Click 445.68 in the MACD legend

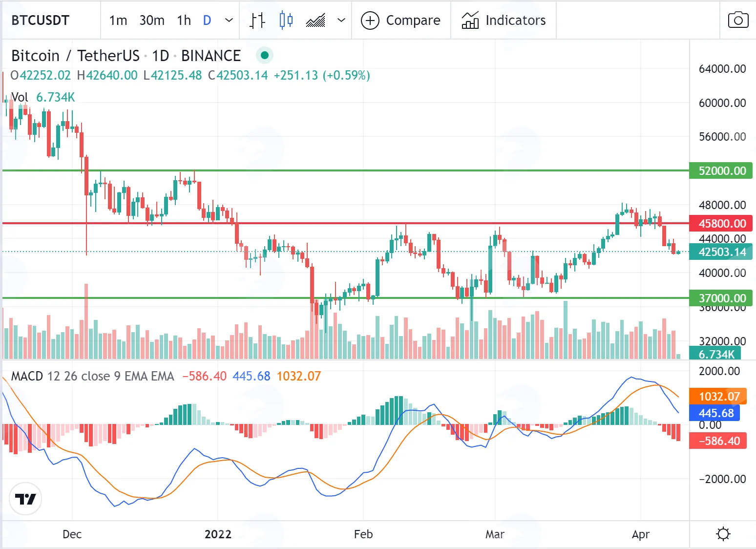point(252,376)
